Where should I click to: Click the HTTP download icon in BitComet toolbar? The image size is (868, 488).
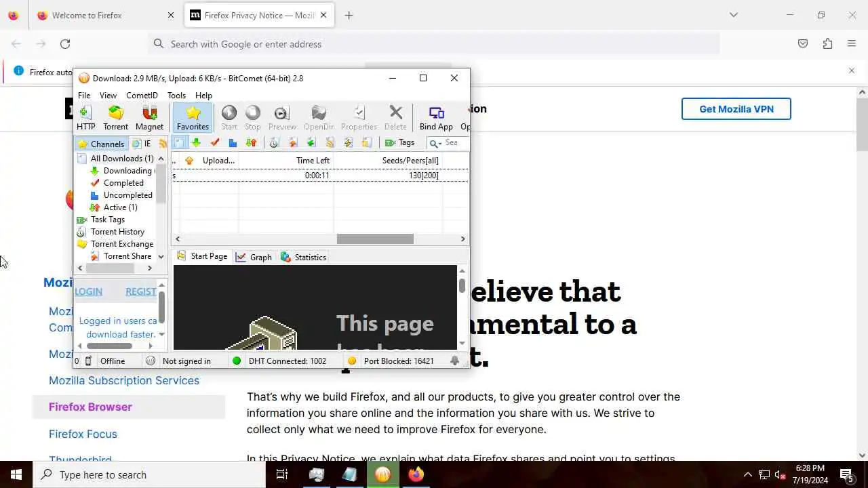[85, 118]
